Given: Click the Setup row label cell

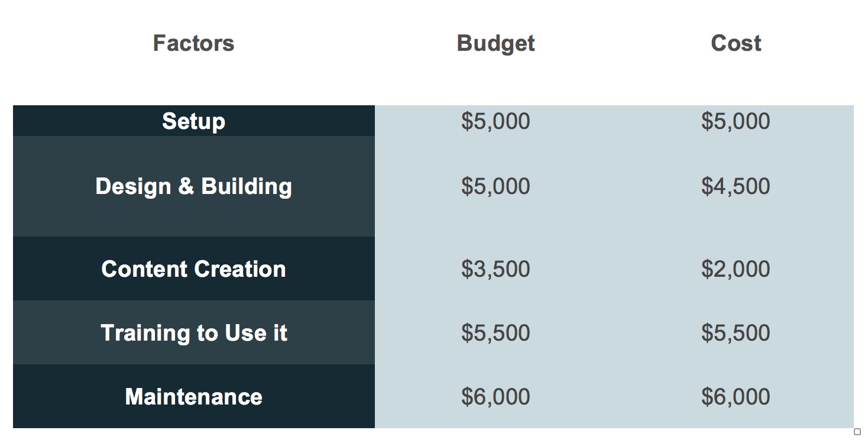Looking at the screenshot, I should 194,121.
